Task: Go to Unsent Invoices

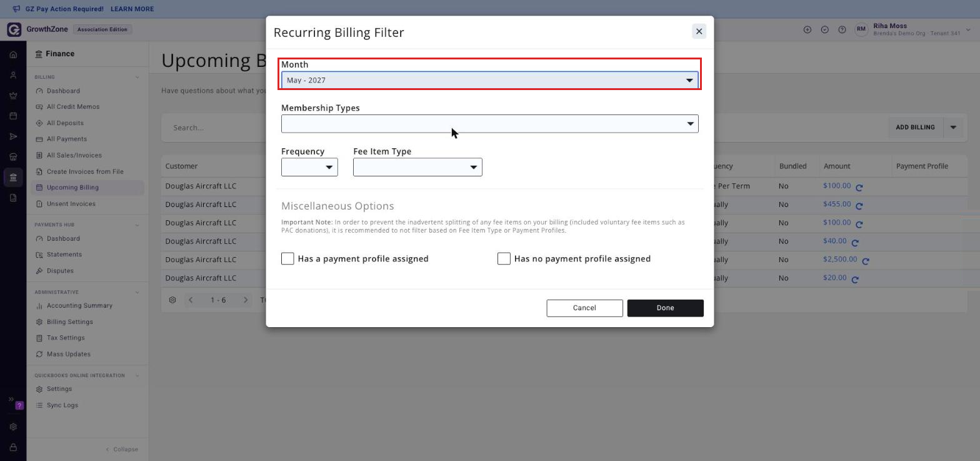Action: pos(71,204)
